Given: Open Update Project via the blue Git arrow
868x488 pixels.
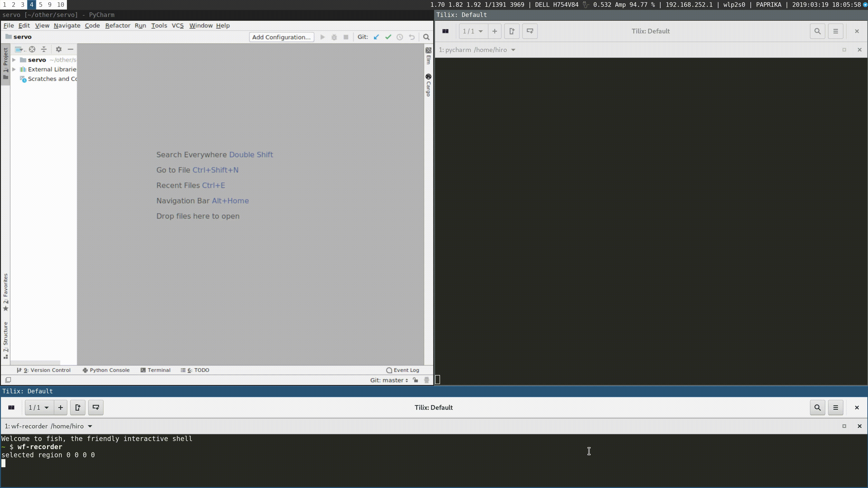Looking at the screenshot, I should pyautogui.click(x=376, y=37).
